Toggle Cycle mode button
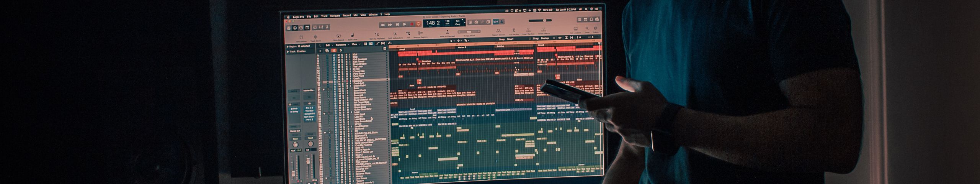Screen dimensions: 980x184 tap(419, 24)
